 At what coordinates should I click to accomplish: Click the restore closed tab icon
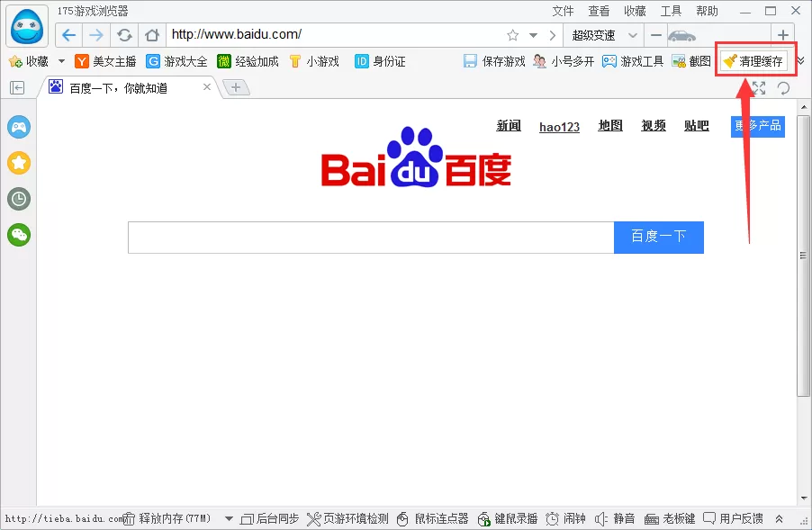pyautogui.click(x=783, y=88)
